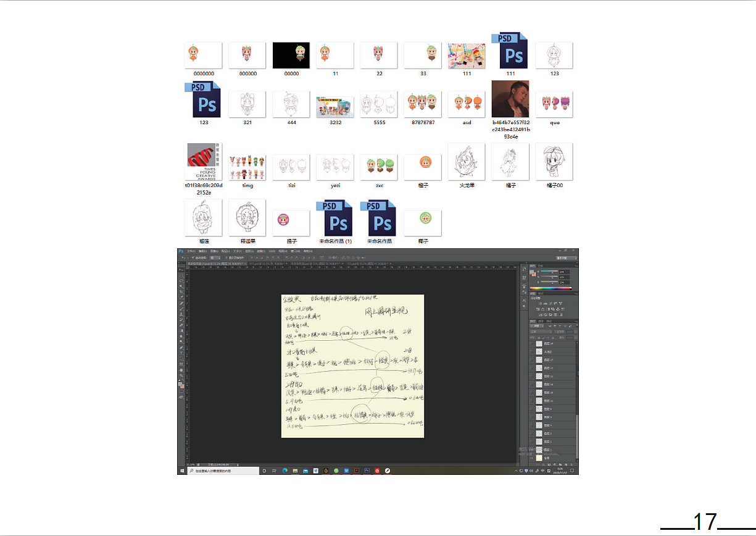Click the color spectrum ramp in Color panel
Screen dimensions: 756x536
pyautogui.click(x=550, y=288)
